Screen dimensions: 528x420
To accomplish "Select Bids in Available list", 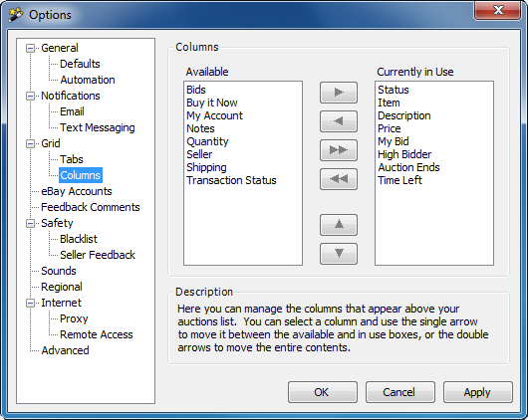I will point(196,90).
